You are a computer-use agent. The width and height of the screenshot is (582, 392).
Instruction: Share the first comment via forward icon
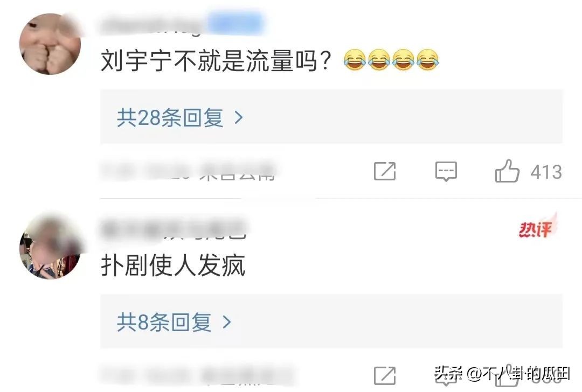385,171
